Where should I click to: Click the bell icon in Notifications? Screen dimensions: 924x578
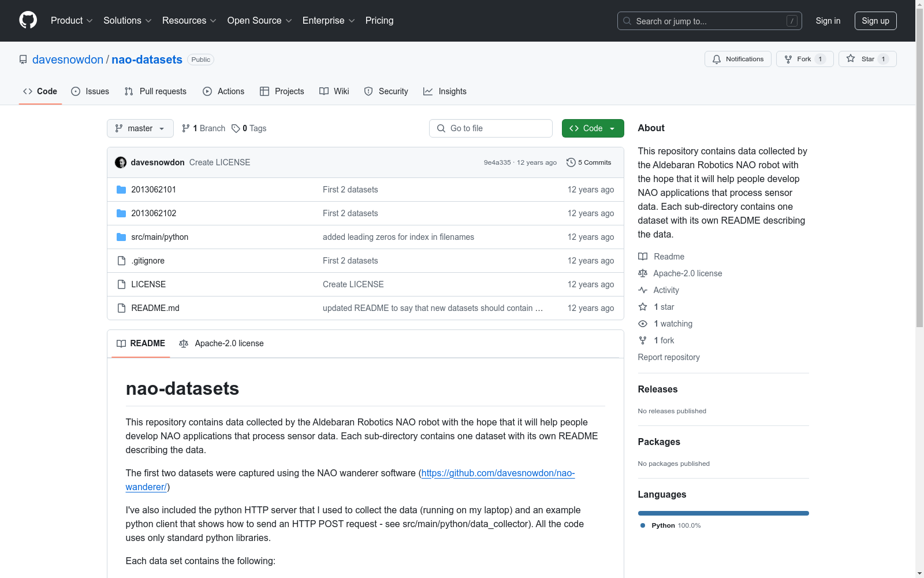717,59
